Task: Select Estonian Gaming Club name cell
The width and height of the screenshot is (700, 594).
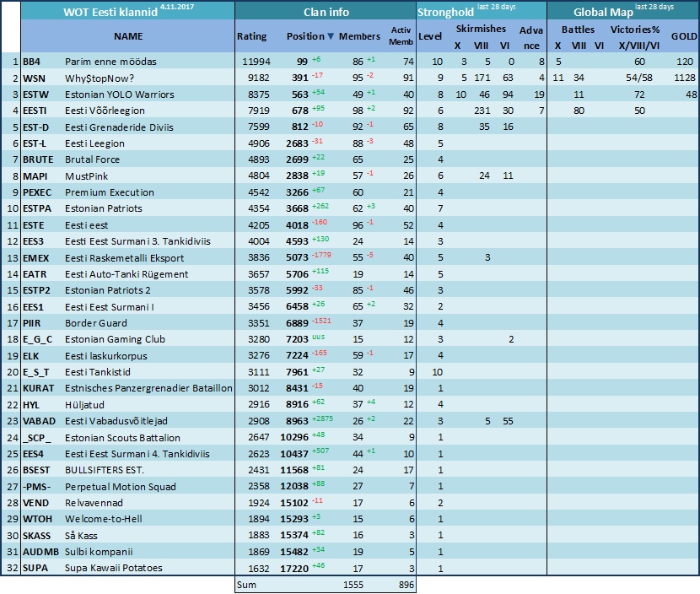Action: pos(116,339)
